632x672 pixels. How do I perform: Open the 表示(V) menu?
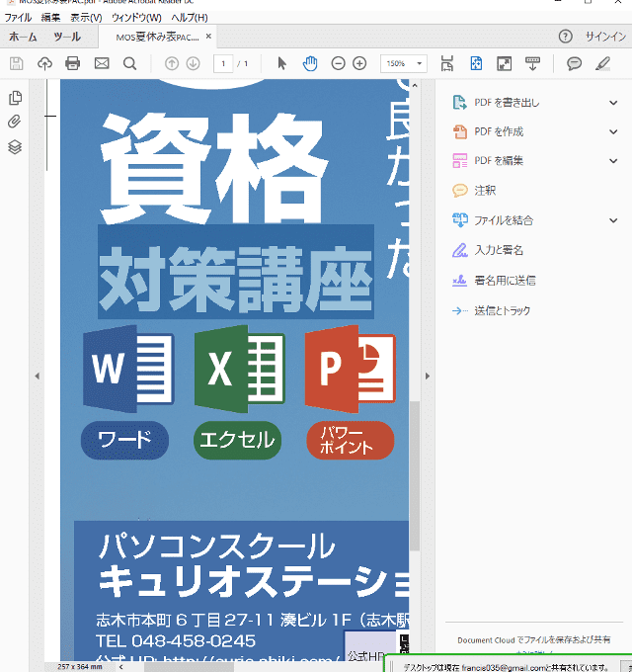click(x=86, y=18)
